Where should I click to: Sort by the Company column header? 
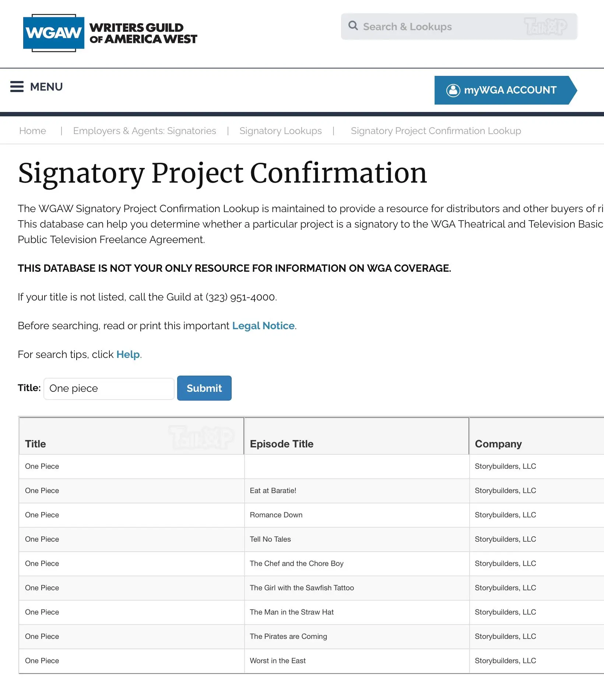coord(498,444)
